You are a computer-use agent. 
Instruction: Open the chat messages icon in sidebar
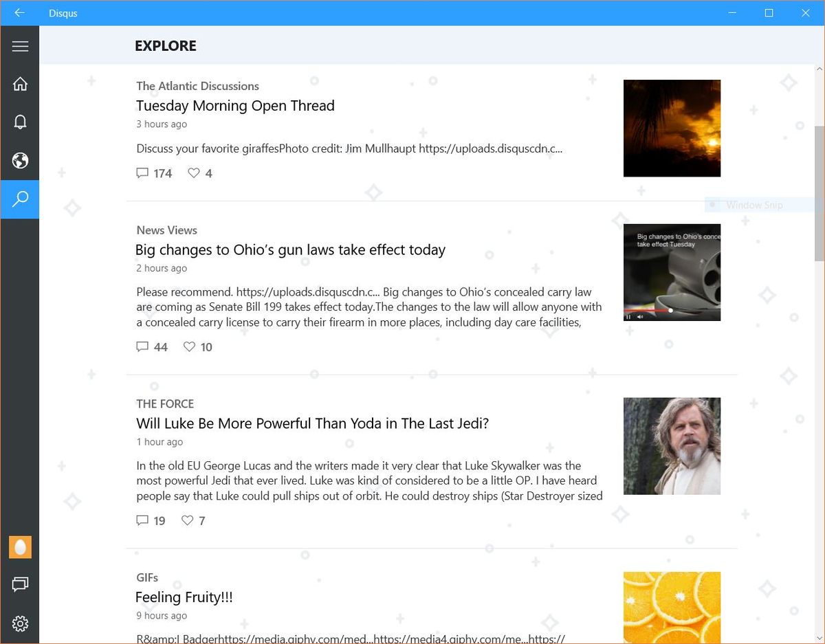click(x=20, y=584)
